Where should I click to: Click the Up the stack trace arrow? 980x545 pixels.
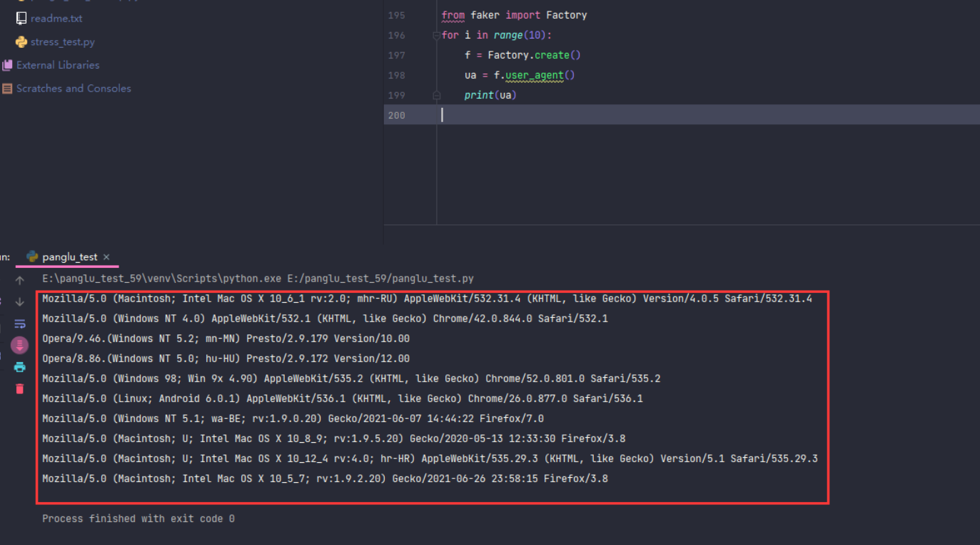19,281
